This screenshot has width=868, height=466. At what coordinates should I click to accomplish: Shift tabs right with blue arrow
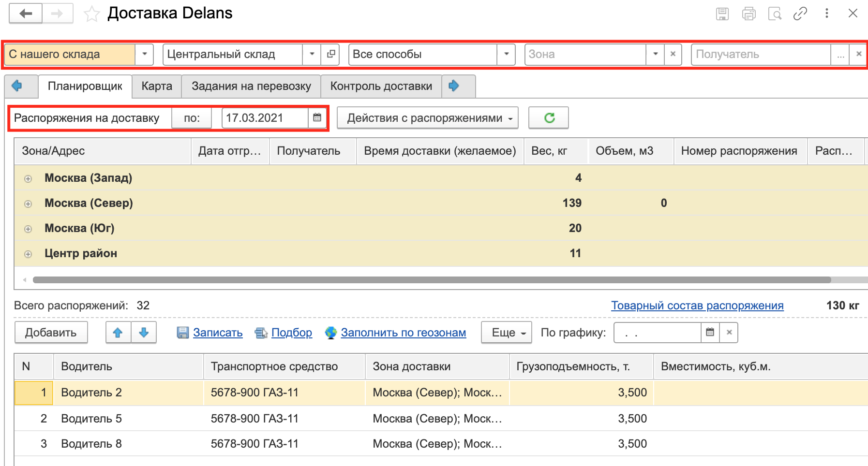tap(453, 86)
